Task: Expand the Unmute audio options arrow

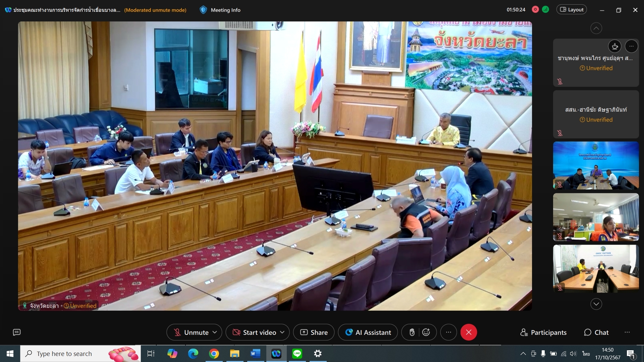Action: [215, 332]
